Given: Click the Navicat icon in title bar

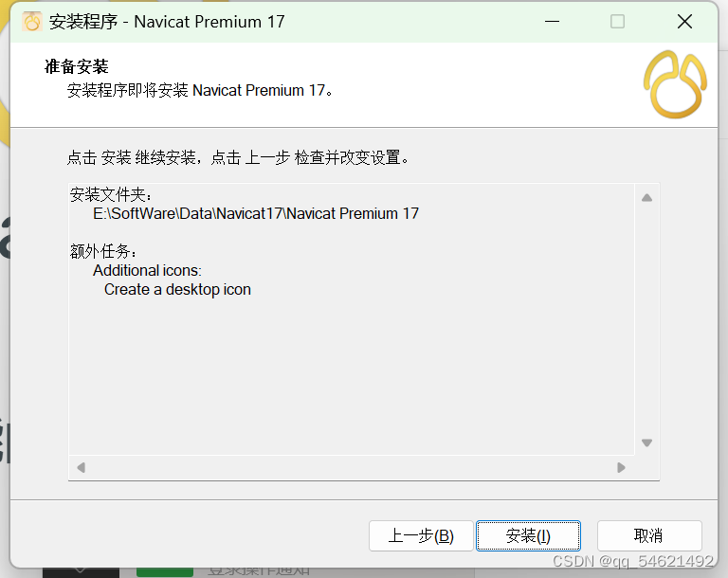Looking at the screenshot, I should pyautogui.click(x=32, y=22).
